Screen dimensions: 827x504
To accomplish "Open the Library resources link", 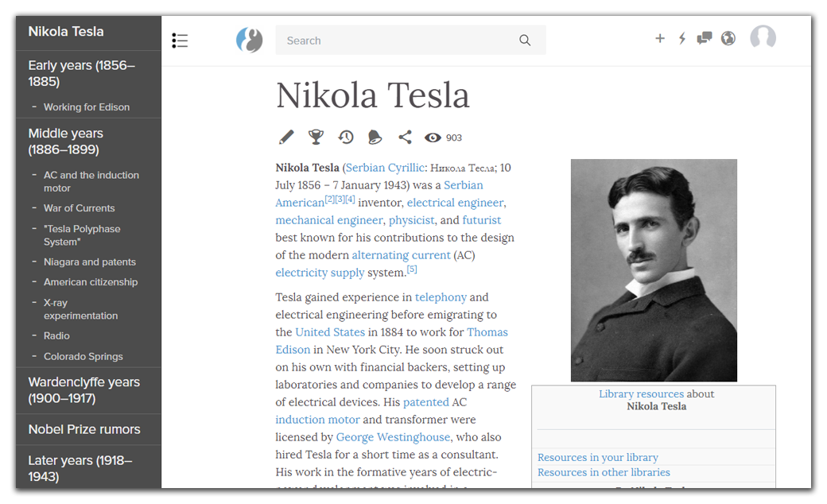I will 641,394.
